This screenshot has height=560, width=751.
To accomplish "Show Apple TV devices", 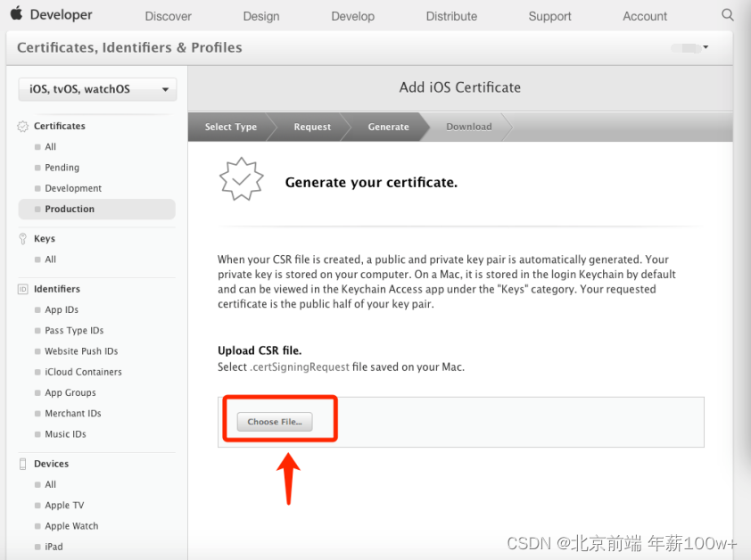I will [x=64, y=505].
